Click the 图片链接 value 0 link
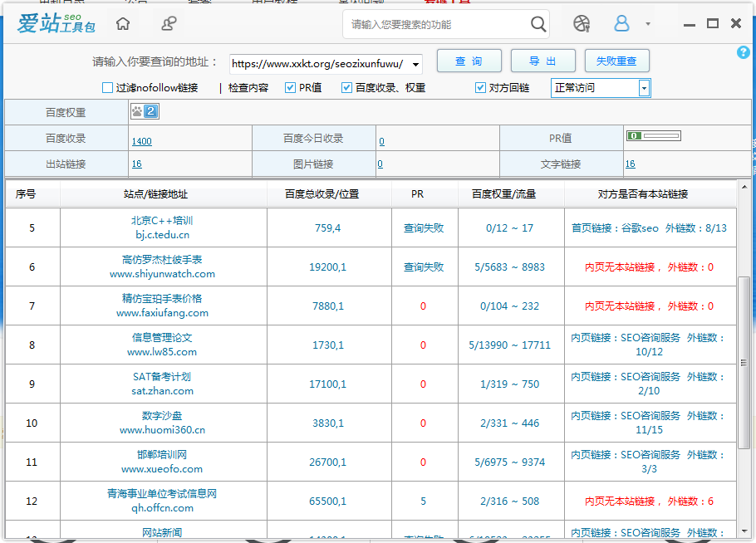Image resolution: width=756 pixels, height=543 pixels. pos(380,164)
